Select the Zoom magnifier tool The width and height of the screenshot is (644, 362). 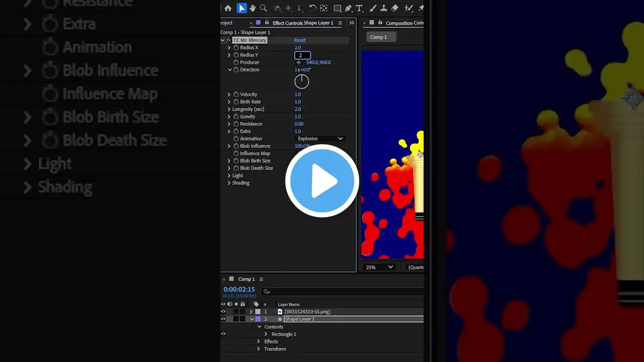(263, 8)
